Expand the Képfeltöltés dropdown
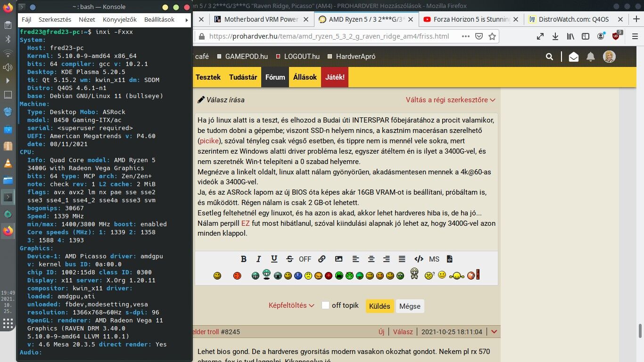The width and height of the screenshot is (644, 362). tap(291, 305)
